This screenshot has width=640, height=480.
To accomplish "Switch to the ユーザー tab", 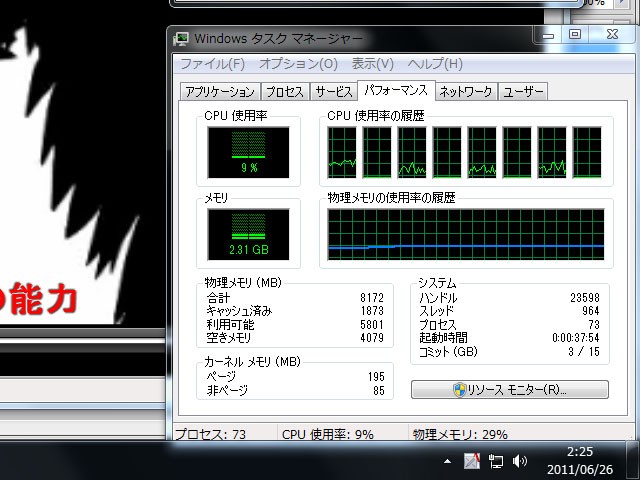I will [x=523, y=91].
